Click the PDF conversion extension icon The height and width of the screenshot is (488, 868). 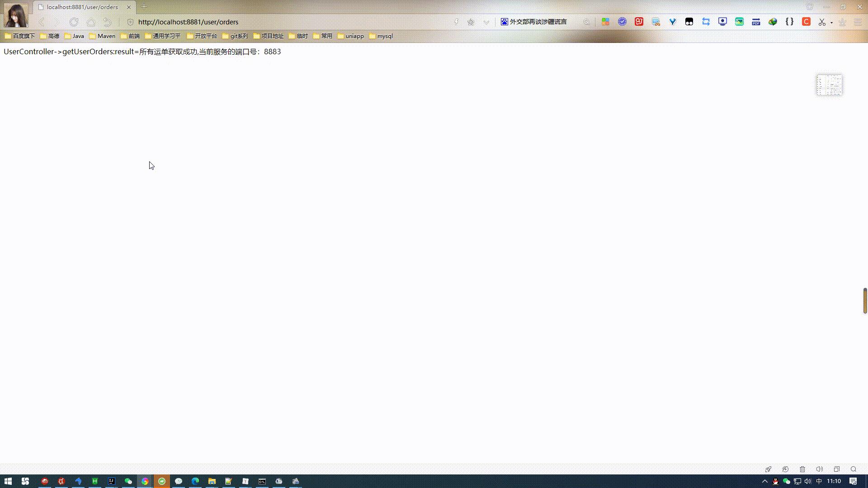point(756,22)
